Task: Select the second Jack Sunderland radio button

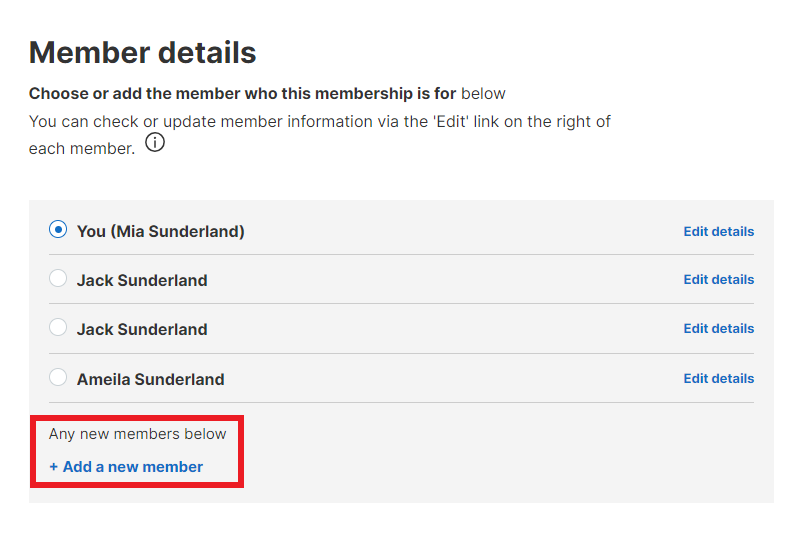Action: [58, 328]
